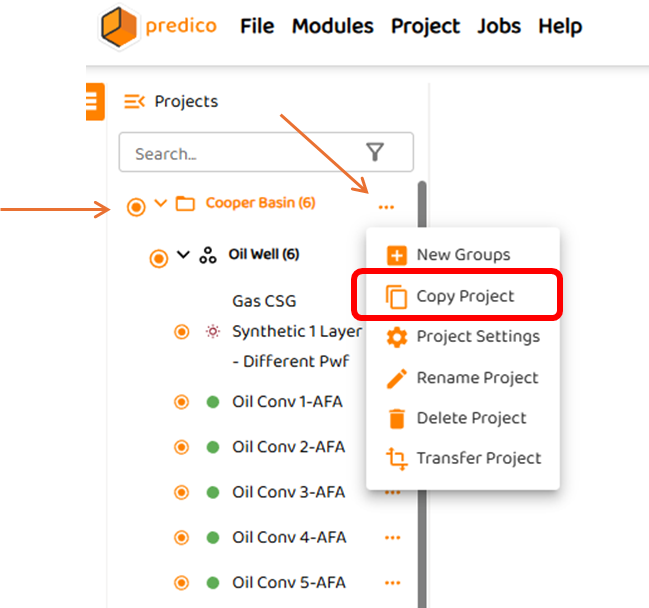This screenshot has height=608, width=649.
Task: Collapse the Oil Well group chevron
Action: (183, 254)
